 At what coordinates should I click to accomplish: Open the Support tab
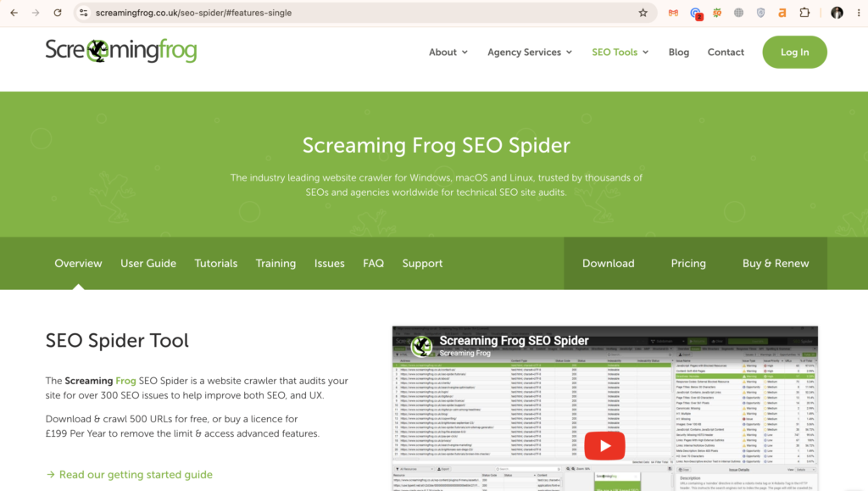click(x=422, y=264)
